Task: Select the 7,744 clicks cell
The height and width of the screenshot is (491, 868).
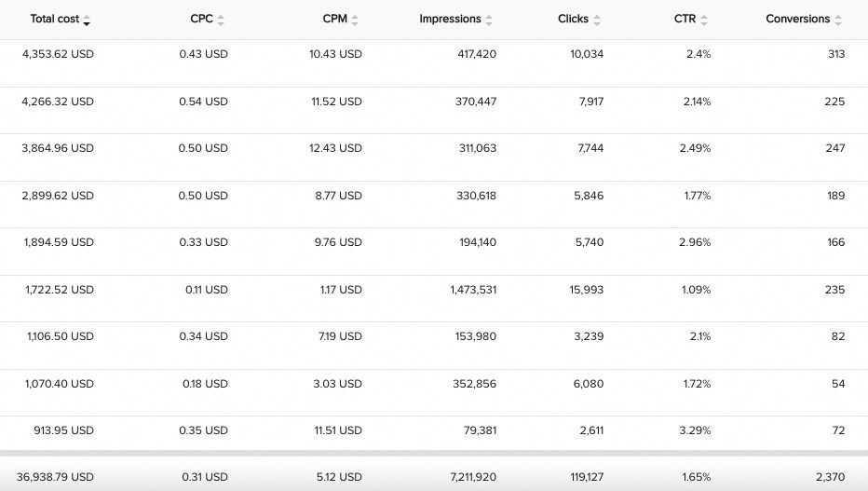Action: (590, 148)
